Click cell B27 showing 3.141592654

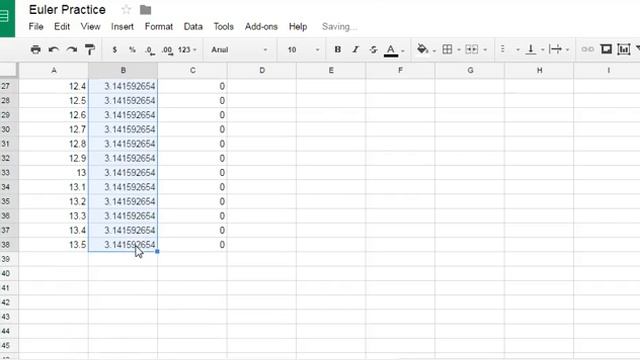123,86
